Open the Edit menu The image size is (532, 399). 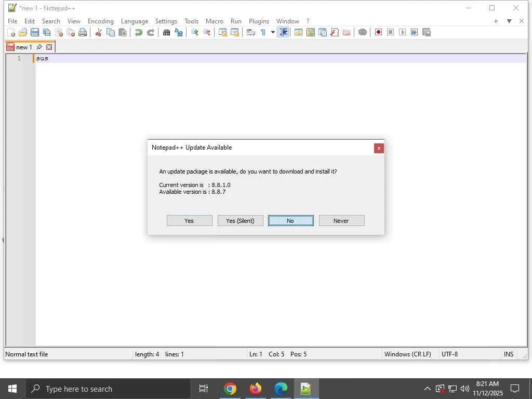tap(30, 21)
